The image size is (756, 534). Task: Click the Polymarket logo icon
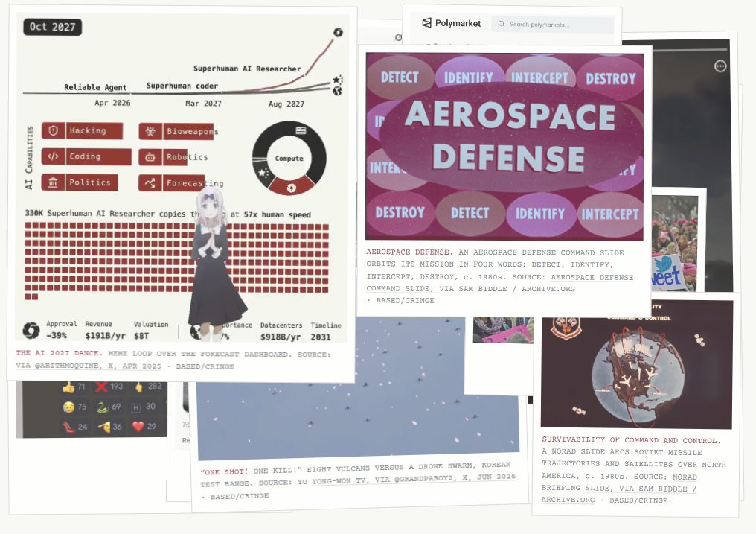click(x=426, y=22)
